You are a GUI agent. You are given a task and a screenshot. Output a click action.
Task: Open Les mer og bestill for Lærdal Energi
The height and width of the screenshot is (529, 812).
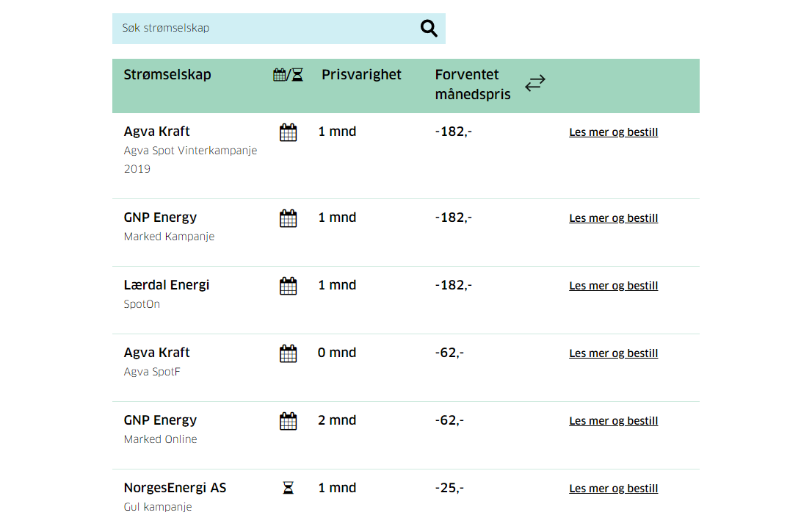point(613,286)
